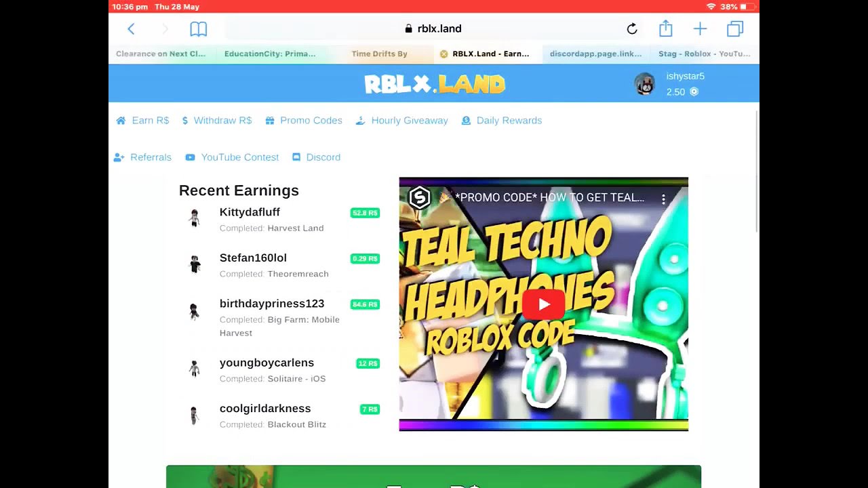
Task: Show all open tabs overview
Action: (735, 28)
